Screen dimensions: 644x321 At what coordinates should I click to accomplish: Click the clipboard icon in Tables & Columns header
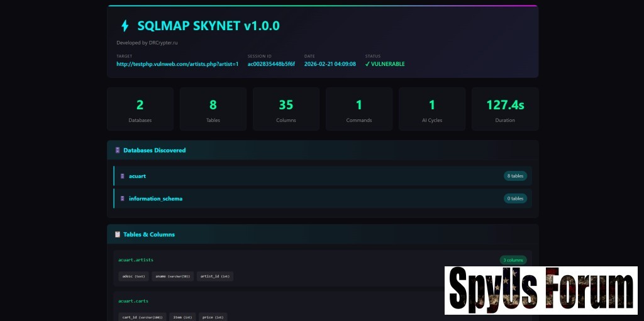pyautogui.click(x=118, y=234)
